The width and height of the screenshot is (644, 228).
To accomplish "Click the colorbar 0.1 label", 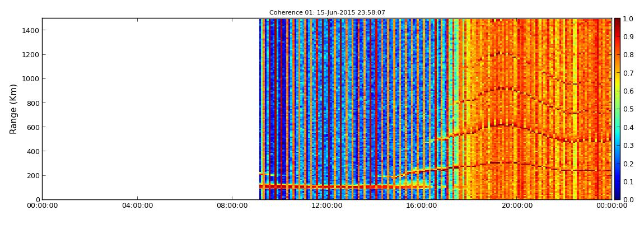I will click(x=628, y=182).
